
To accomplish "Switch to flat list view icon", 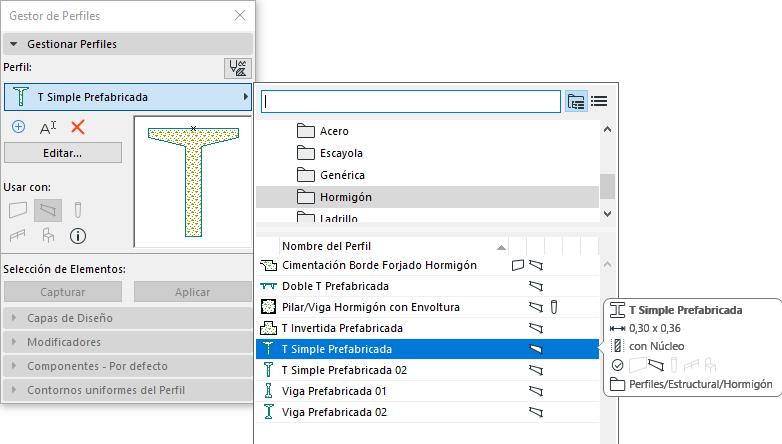I will (599, 102).
